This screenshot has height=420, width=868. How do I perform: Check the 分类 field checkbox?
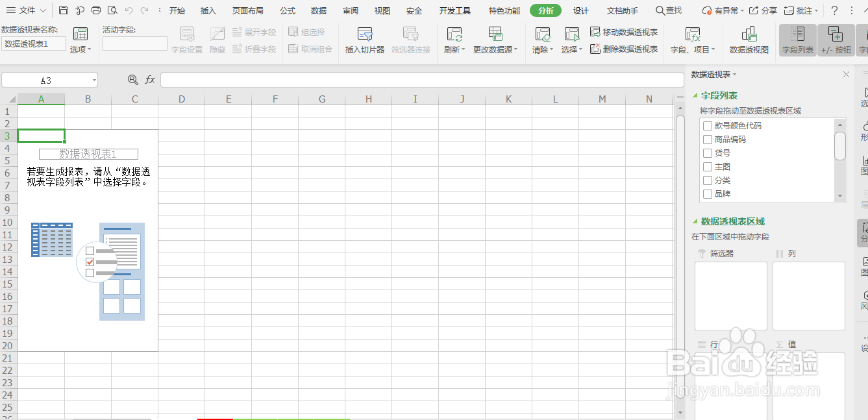tap(708, 180)
